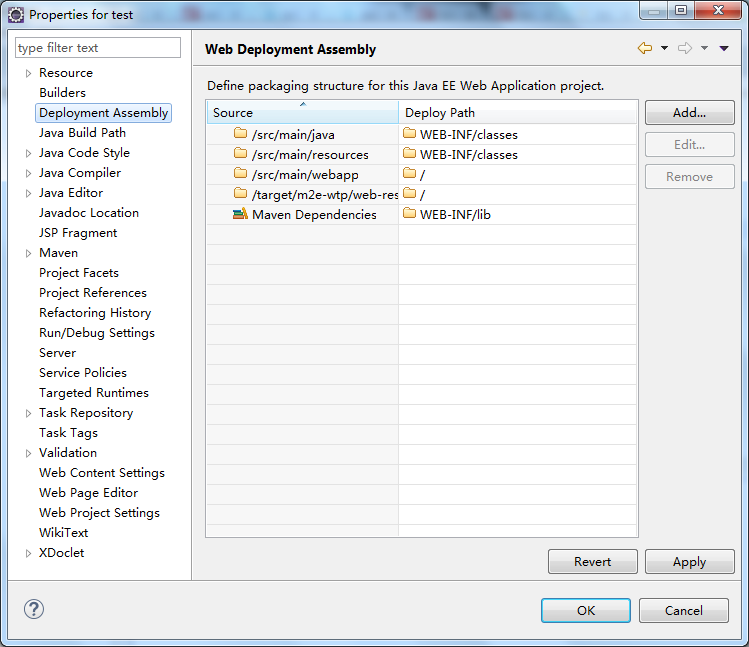
Task: Select the /src/main/webapp source row
Action: click(303, 175)
